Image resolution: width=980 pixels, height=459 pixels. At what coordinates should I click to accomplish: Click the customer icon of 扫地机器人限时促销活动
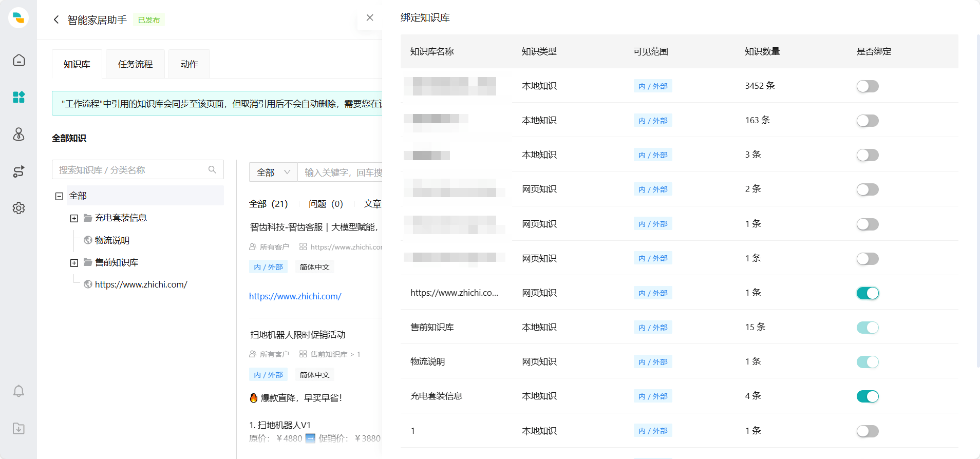pos(253,354)
